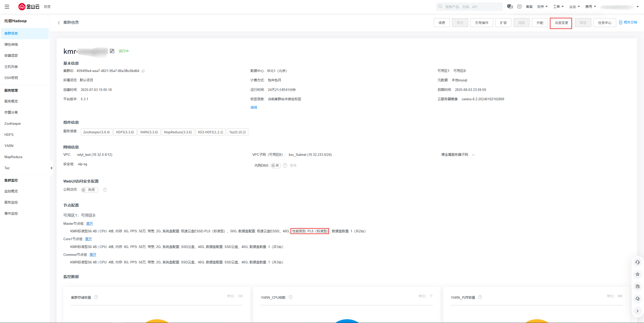
Task: Expand the Master节点组 details
Action: [x=89, y=223]
